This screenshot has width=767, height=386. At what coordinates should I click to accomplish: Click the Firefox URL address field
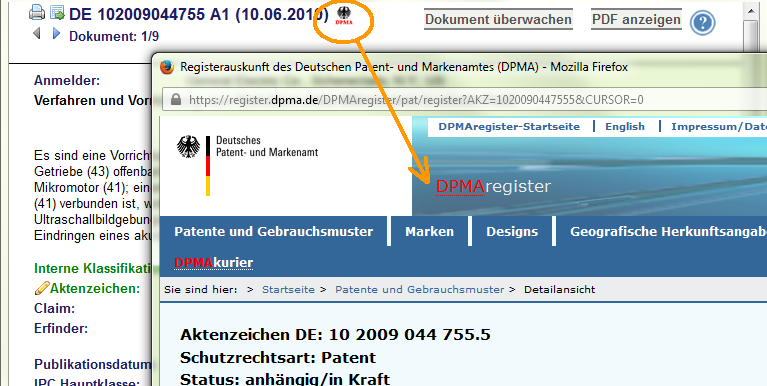point(465,100)
